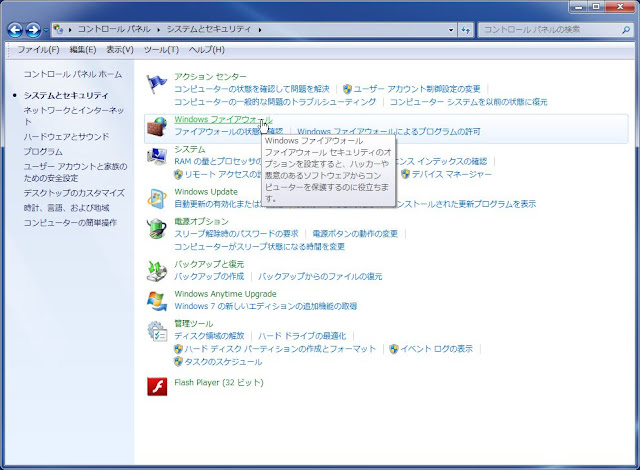Screen dimensions: 640x470
Task: Click コンピューターの状態を確認して問題を解決
Action: [x=252, y=89]
